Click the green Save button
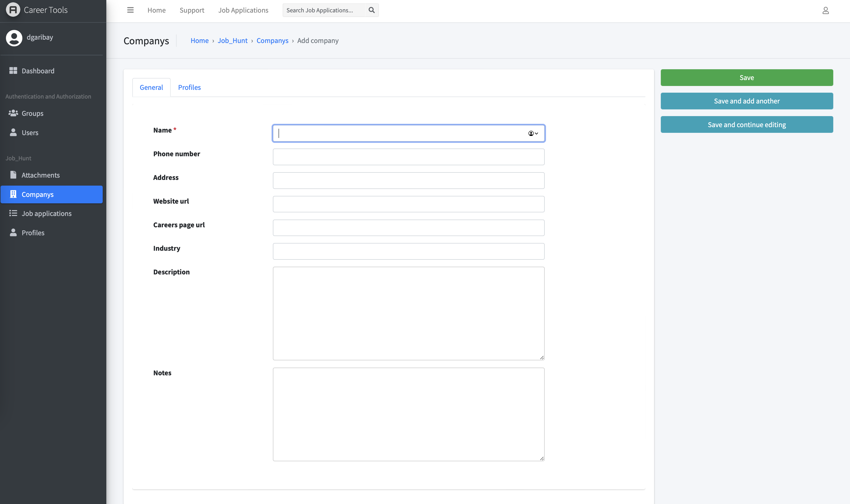 click(x=747, y=77)
